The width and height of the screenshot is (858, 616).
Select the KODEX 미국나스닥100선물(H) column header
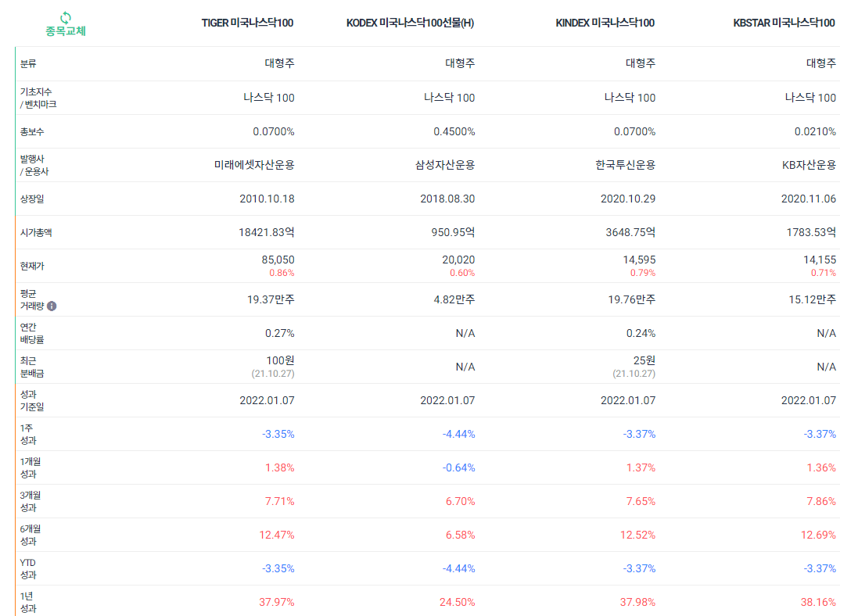coord(410,23)
